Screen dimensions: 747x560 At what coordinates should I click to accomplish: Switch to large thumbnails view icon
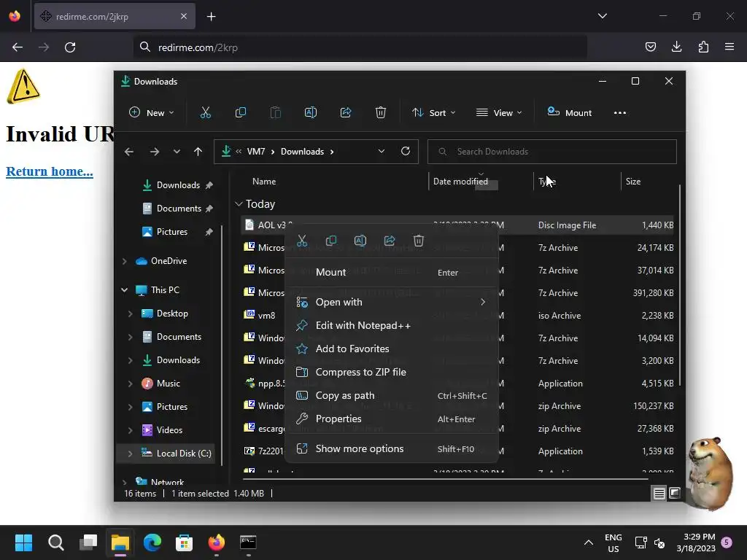point(675,494)
